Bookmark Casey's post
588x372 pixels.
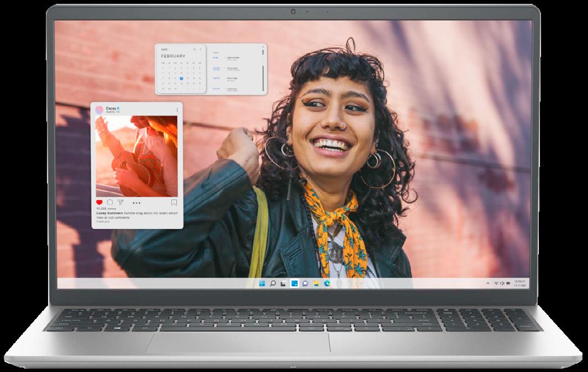[x=174, y=202]
